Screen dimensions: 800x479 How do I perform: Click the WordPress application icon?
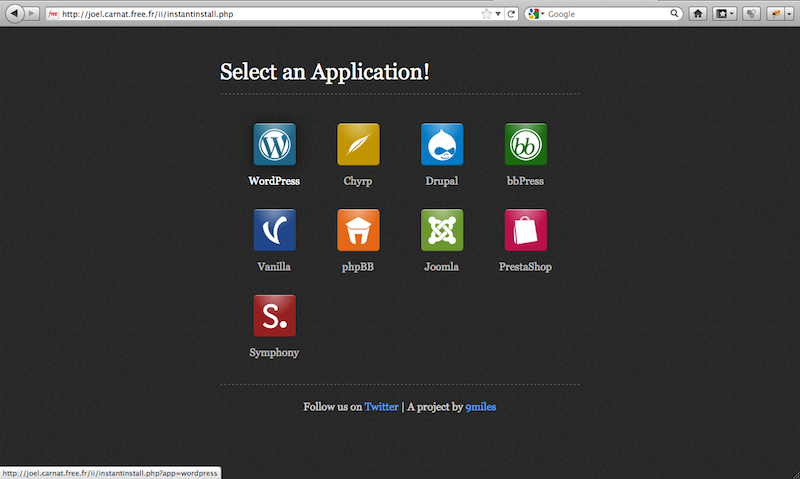tap(274, 144)
